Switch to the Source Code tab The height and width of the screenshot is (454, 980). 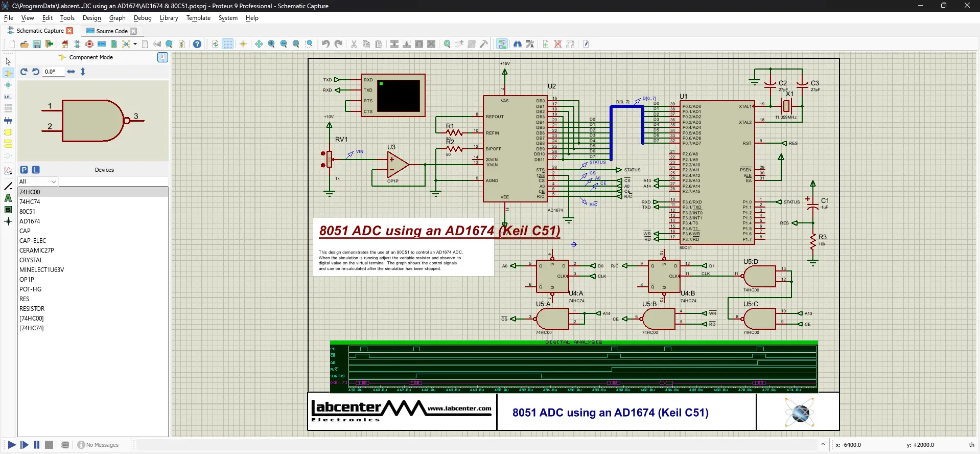click(x=112, y=31)
